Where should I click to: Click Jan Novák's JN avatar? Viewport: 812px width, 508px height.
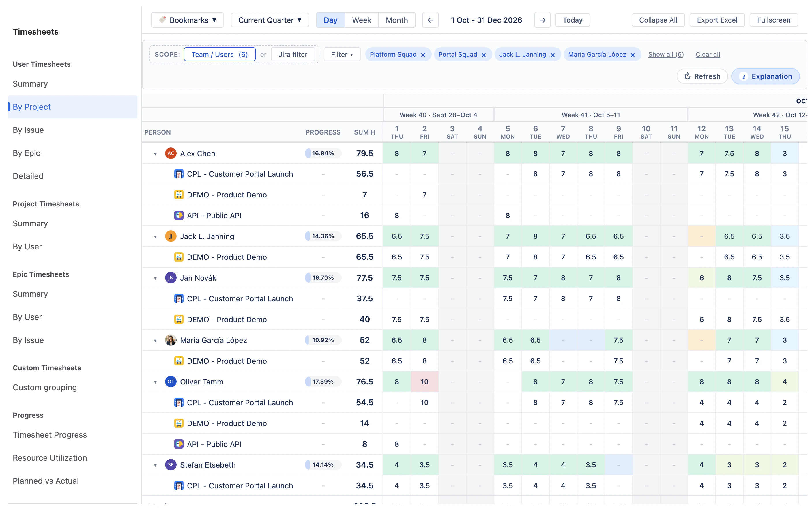(x=171, y=278)
